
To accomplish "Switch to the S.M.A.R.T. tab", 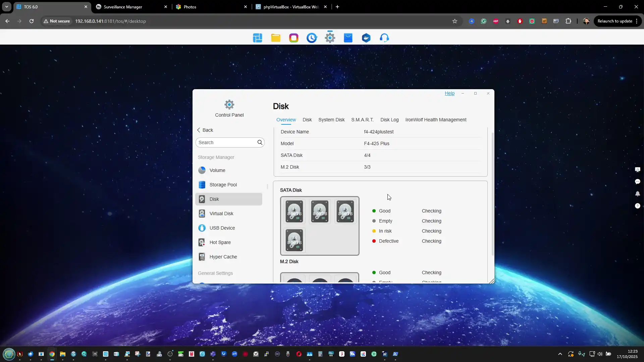I will (x=362, y=120).
